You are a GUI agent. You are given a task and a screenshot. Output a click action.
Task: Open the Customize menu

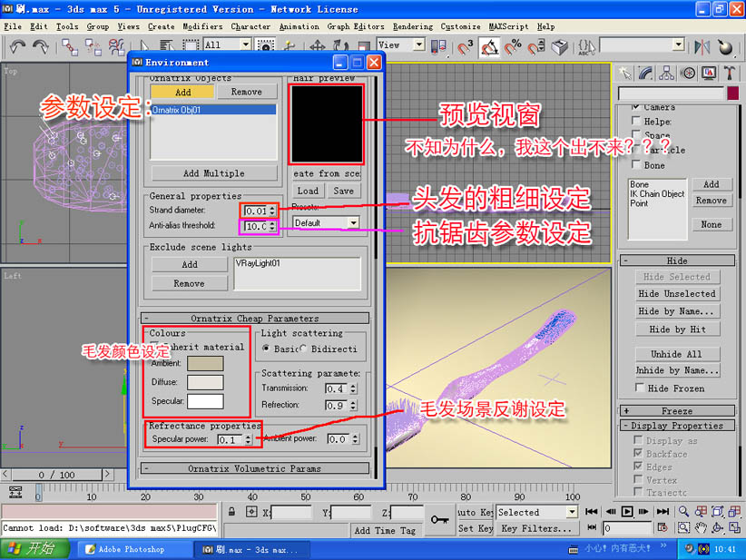pyautogui.click(x=460, y=26)
